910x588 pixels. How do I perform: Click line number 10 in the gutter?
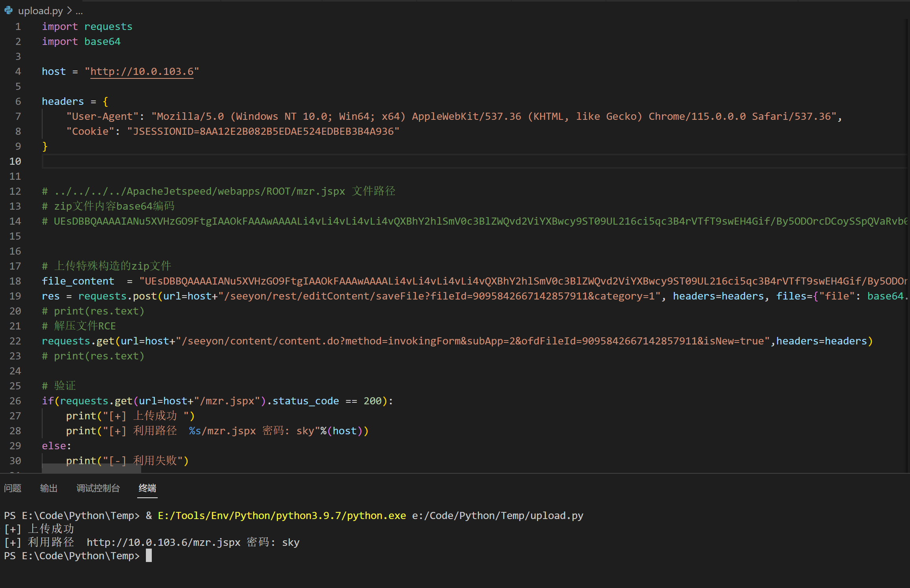point(15,161)
